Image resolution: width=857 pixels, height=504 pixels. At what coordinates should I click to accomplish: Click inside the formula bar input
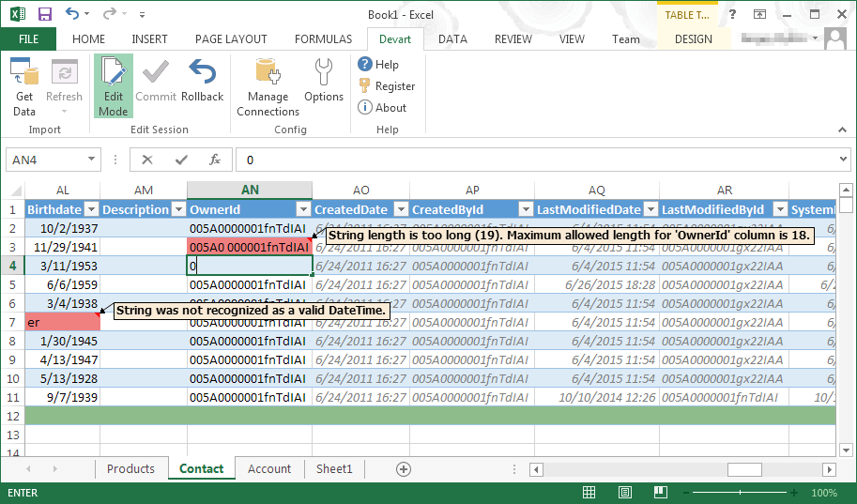(539, 160)
